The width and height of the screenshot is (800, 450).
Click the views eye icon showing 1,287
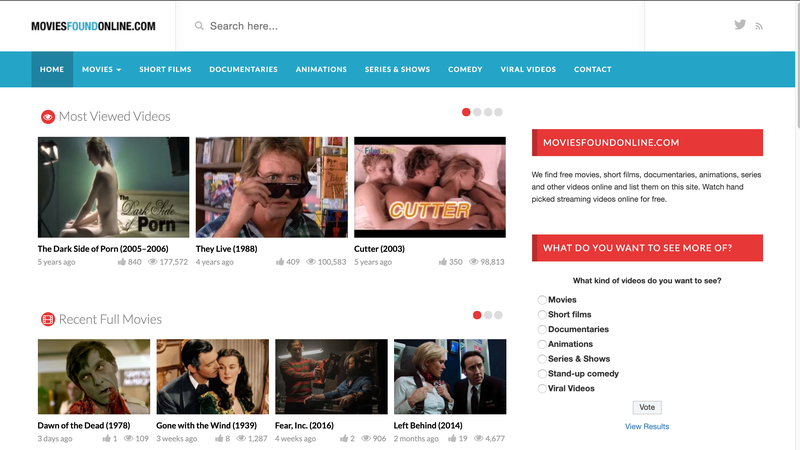tap(241, 438)
